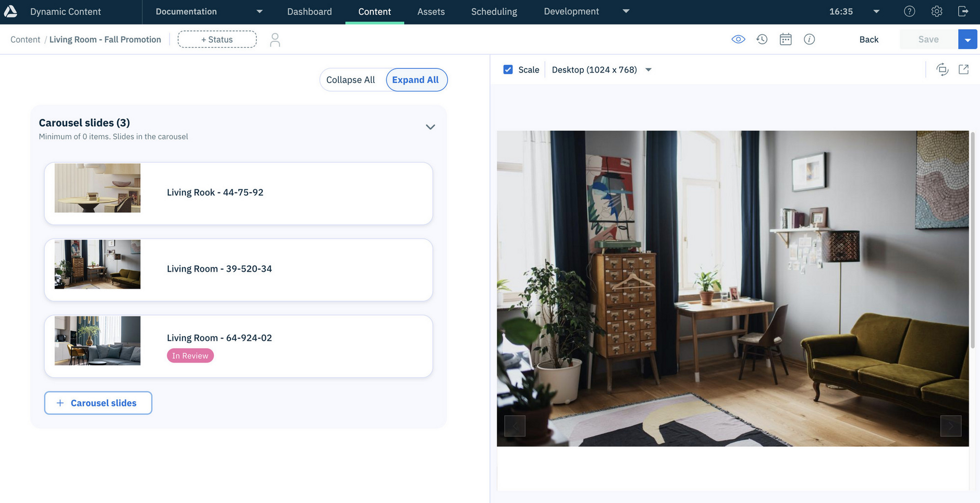Click the Carousel slides (3) heading
Image resolution: width=980 pixels, height=503 pixels.
pos(84,123)
